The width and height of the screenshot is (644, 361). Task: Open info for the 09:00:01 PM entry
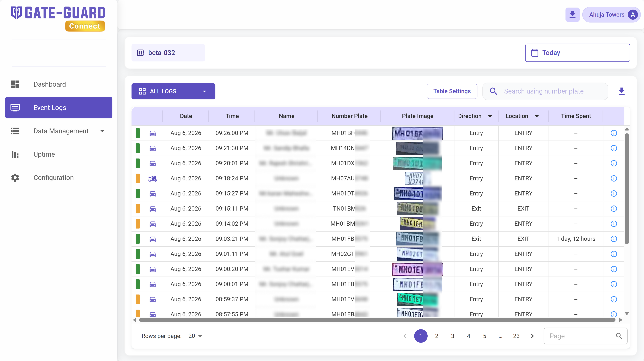click(614, 284)
